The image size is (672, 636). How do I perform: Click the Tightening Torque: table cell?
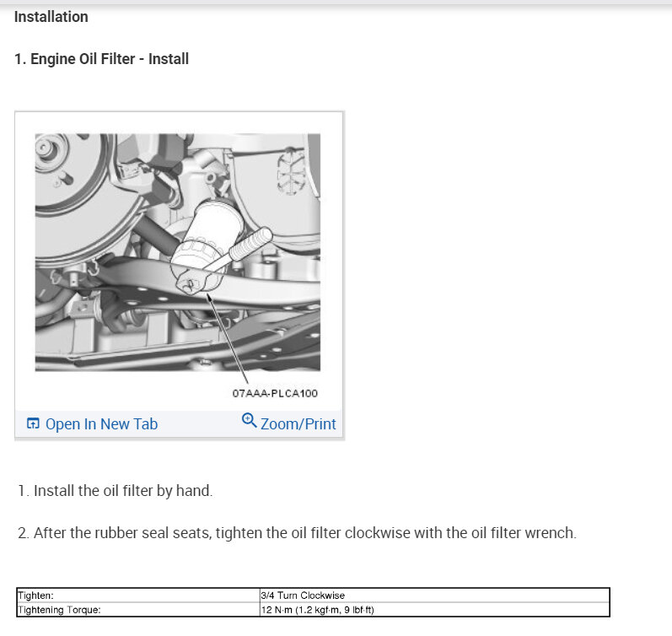[138, 609]
